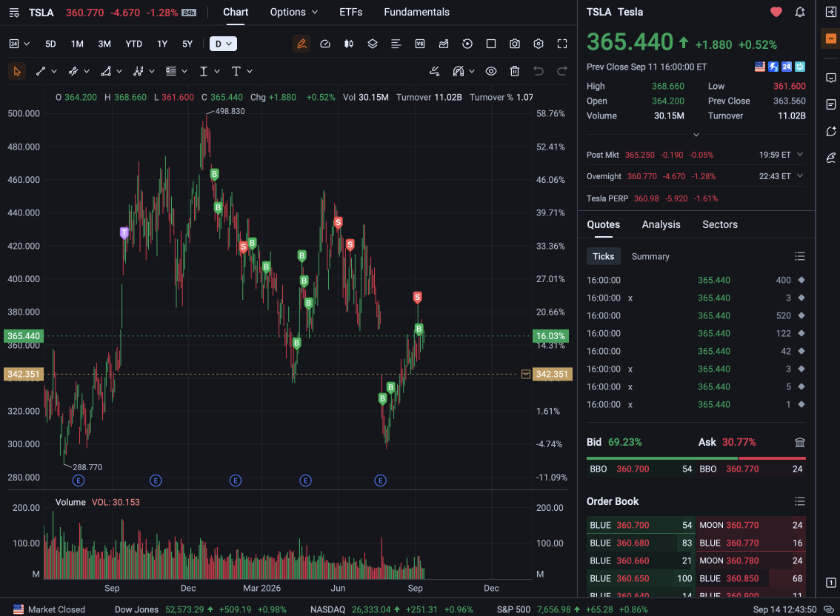Select the 5D time range

50,44
